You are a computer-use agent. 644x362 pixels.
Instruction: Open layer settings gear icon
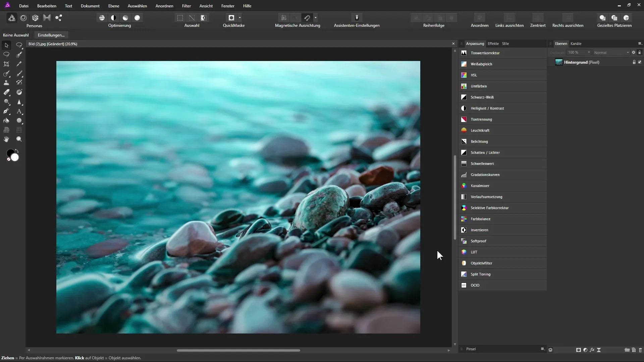[x=634, y=52]
